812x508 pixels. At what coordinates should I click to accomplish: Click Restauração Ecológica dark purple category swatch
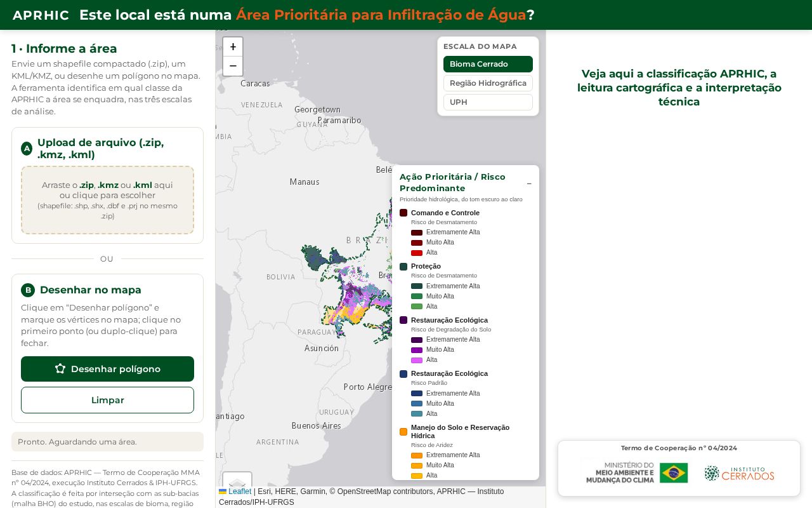point(403,320)
